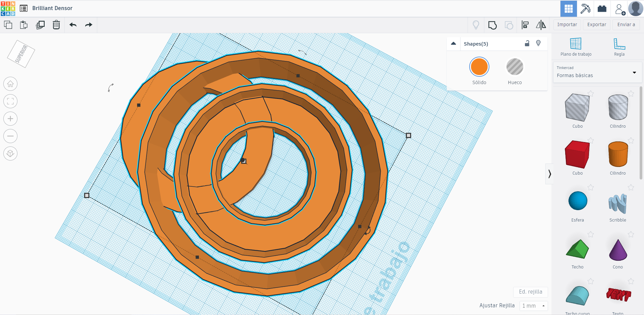Open Ajustar Rejilla 1 mm dropdown

533,306
